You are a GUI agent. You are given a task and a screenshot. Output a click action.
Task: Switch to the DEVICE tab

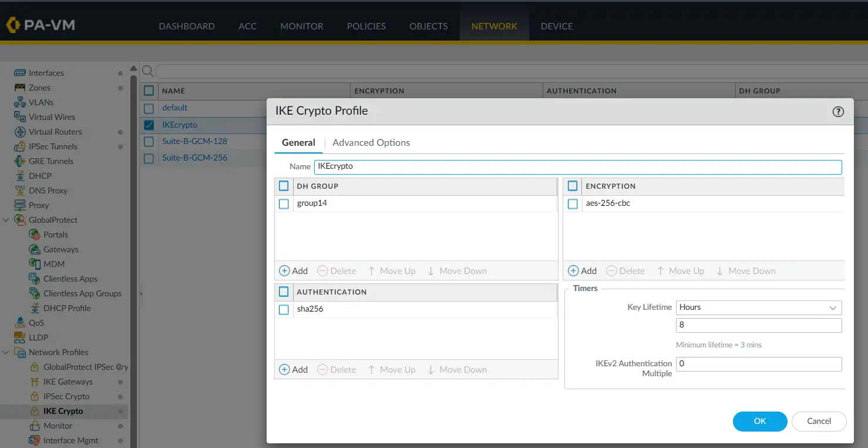[x=557, y=26]
